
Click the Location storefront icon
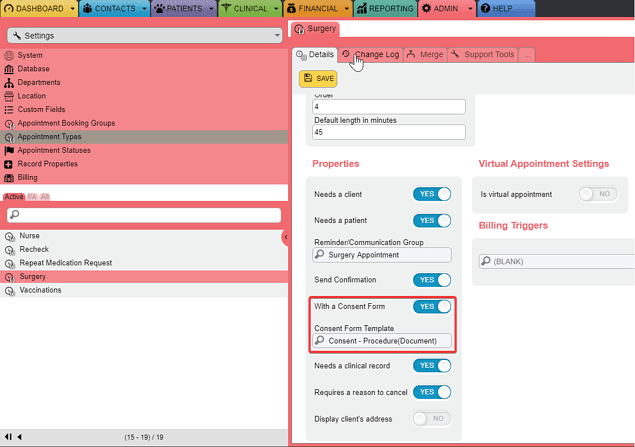pyautogui.click(x=9, y=96)
